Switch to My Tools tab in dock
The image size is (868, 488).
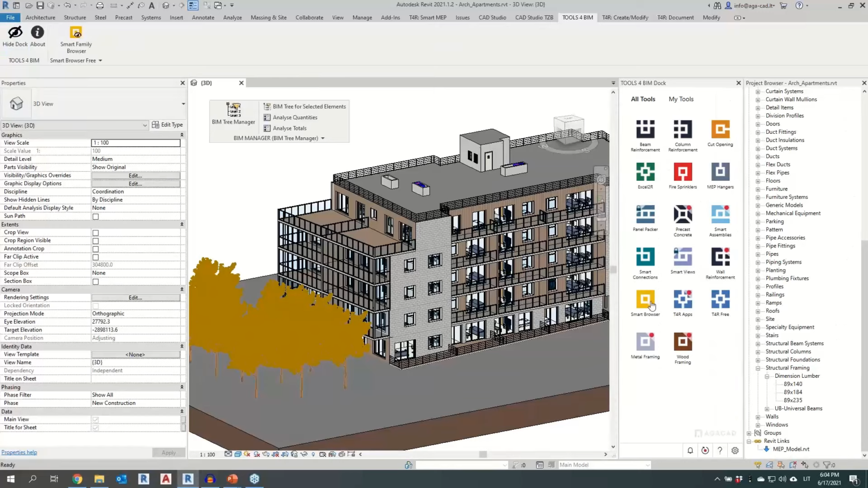pos(681,99)
